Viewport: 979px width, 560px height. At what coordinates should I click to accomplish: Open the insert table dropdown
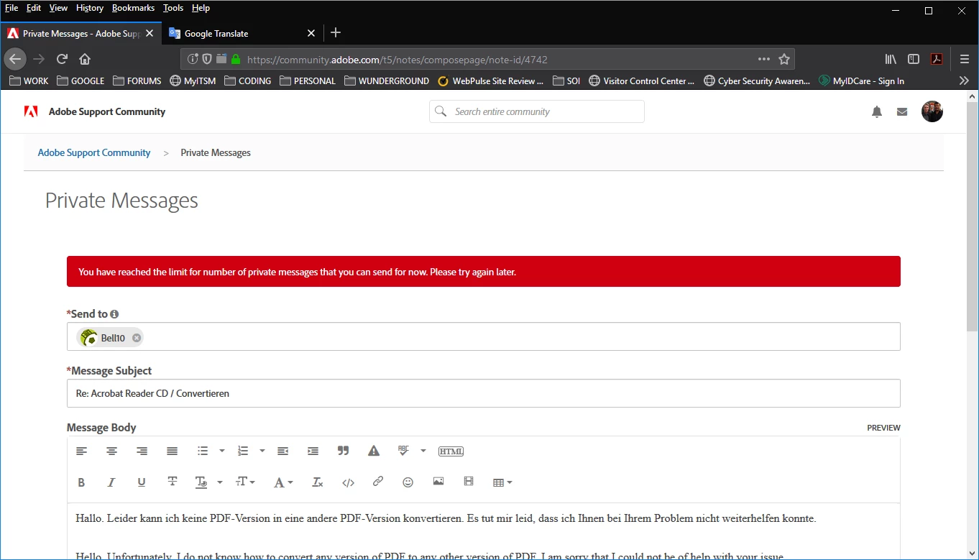[x=502, y=482]
